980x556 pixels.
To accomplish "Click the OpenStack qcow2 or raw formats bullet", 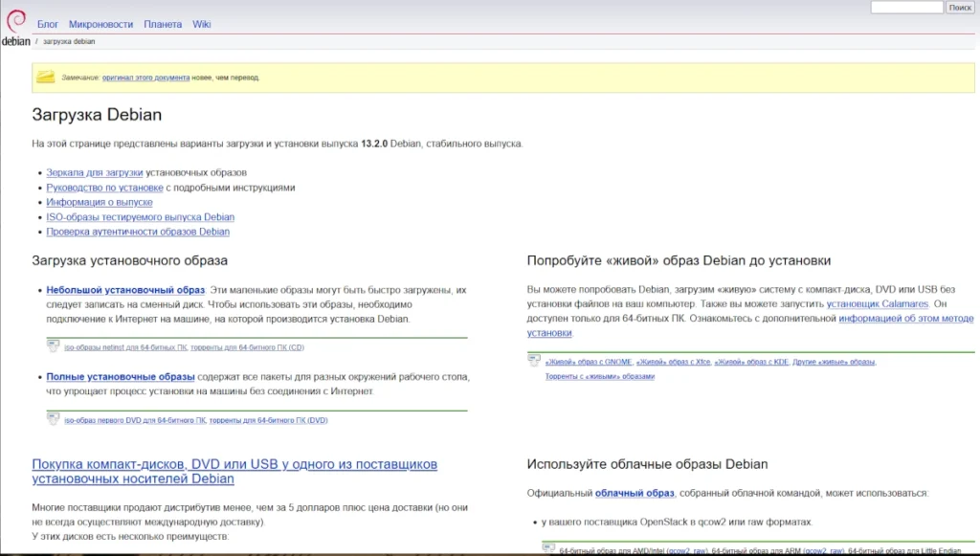I will pos(677,522).
